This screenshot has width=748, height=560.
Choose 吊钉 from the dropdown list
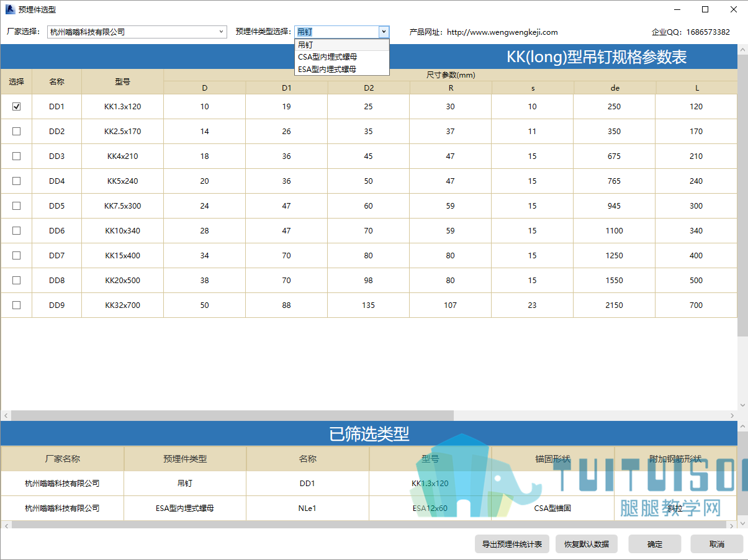[x=342, y=45]
